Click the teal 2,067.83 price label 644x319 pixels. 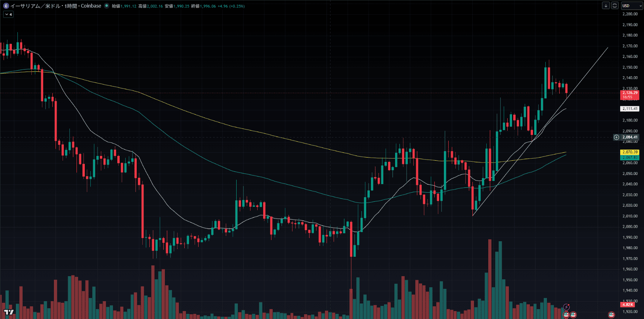(630, 158)
